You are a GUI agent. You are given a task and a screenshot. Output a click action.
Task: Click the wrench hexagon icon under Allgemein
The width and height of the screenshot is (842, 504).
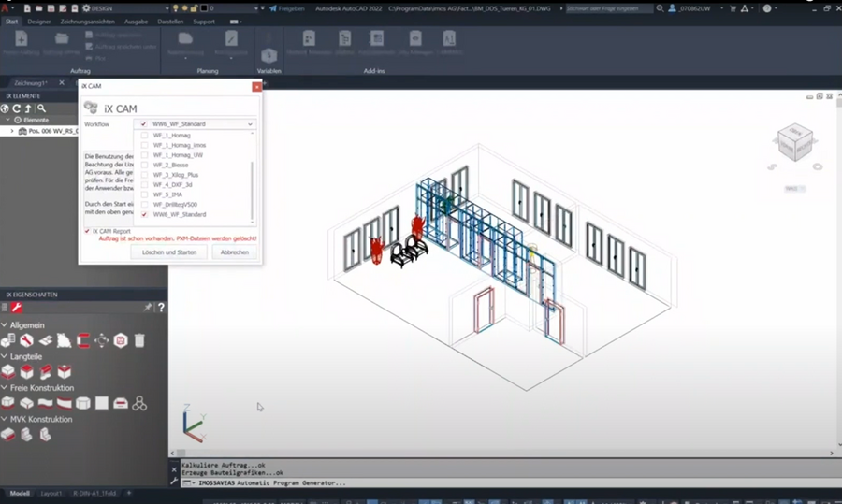(x=26, y=340)
